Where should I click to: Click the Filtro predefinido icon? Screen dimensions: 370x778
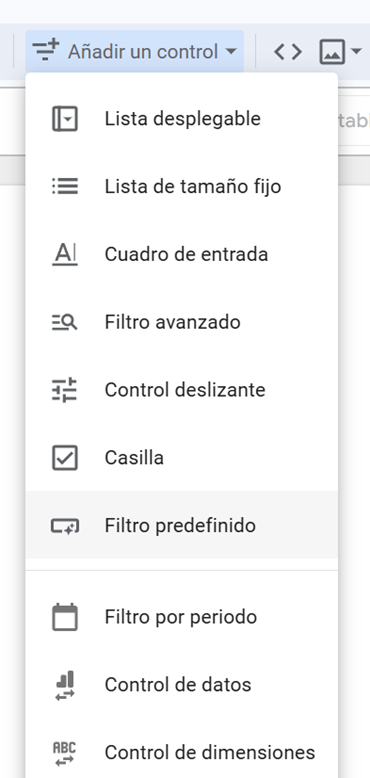pos(65,525)
